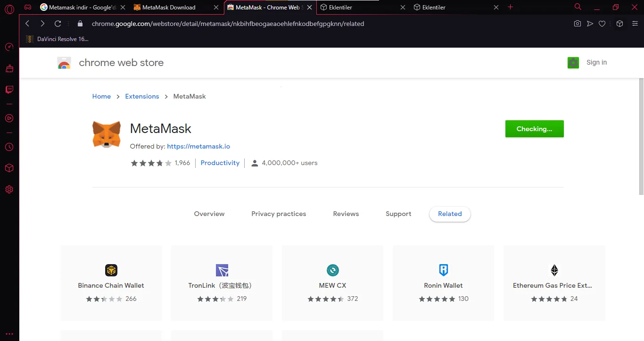Reload the current page
Image resolution: width=644 pixels, height=341 pixels.
pyautogui.click(x=58, y=24)
